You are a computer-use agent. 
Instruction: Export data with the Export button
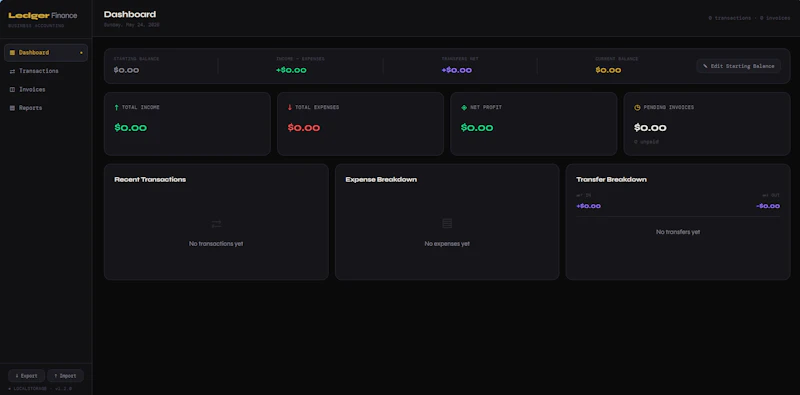tap(27, 376)
